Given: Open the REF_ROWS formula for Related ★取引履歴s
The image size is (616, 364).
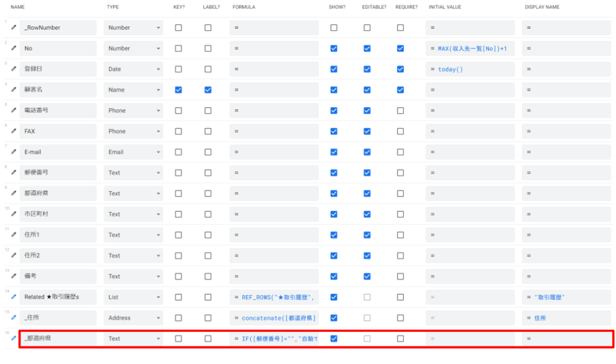Looking at the screenshot, I should click(x=275, y=297).
